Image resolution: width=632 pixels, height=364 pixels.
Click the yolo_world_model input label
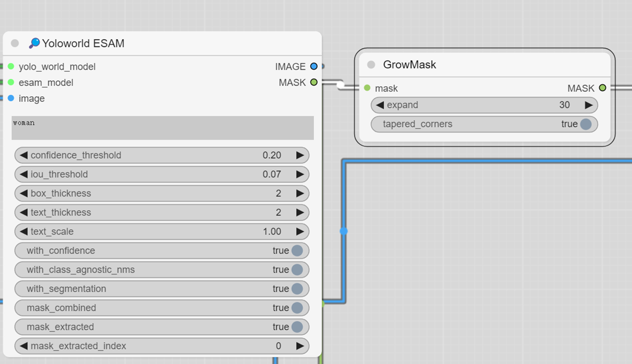(57, 67)
